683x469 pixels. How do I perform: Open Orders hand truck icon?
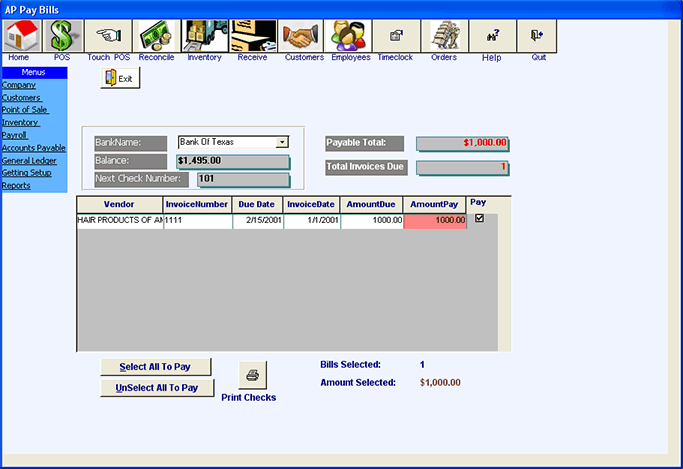point(445,36)
